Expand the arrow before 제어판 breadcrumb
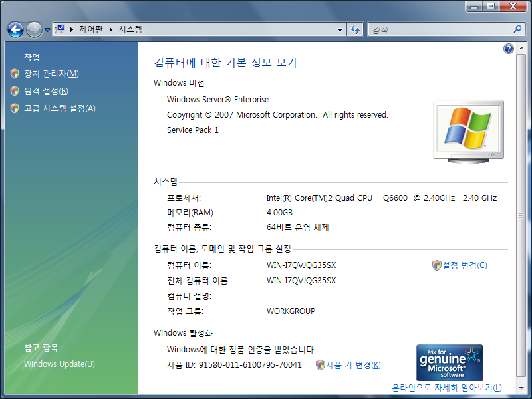This screenshot has width=532, height=399. click(72, 30)
